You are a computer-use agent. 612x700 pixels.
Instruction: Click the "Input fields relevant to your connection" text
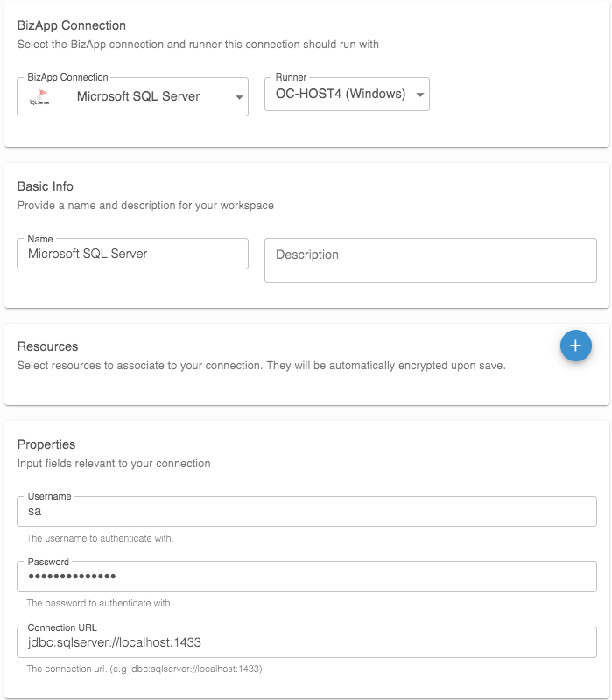(x=114, y=463)
